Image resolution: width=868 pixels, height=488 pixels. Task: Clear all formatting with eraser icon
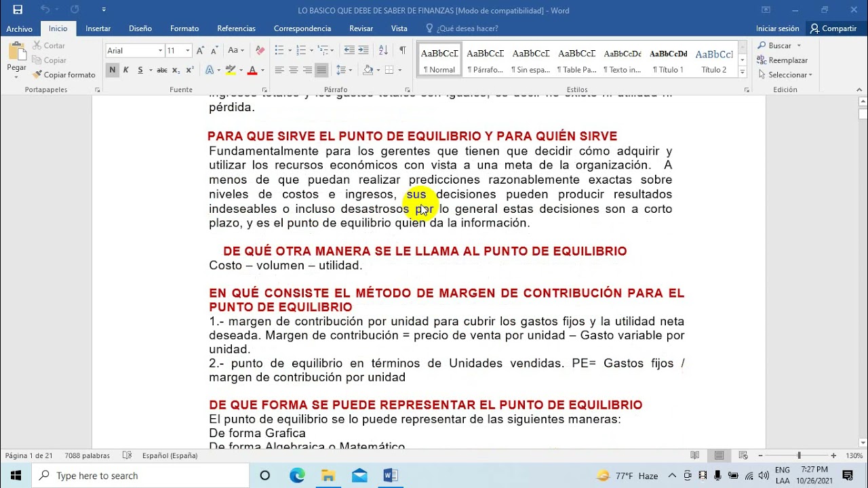tap(260, 50)
